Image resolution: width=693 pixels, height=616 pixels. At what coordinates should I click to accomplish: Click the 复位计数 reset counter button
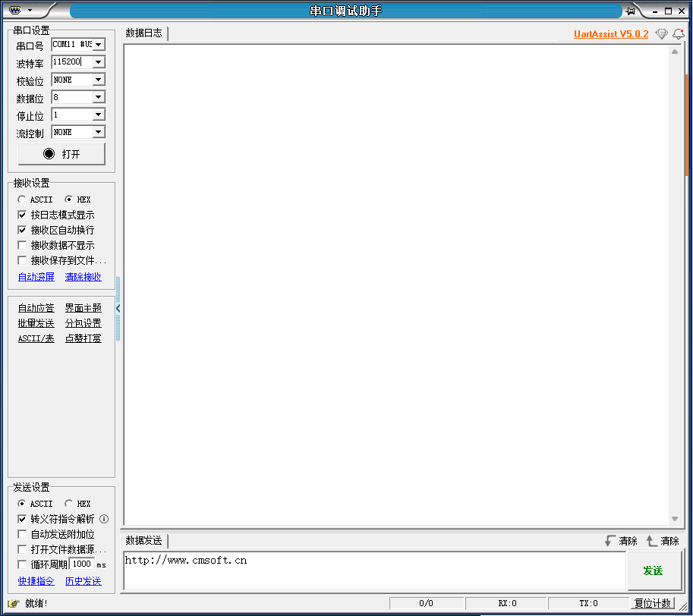(654, 603)
